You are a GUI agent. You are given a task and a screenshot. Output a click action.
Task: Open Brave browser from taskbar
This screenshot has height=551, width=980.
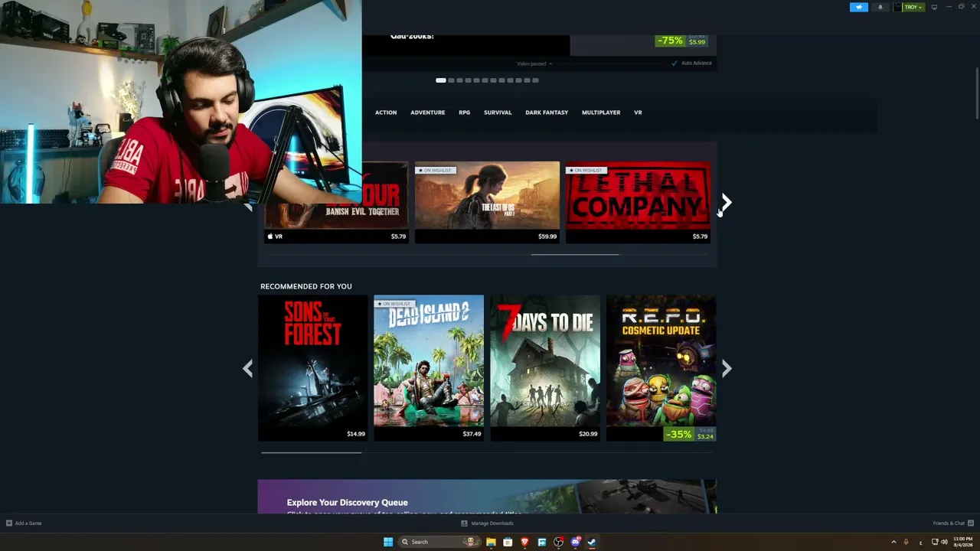(524, 542)
